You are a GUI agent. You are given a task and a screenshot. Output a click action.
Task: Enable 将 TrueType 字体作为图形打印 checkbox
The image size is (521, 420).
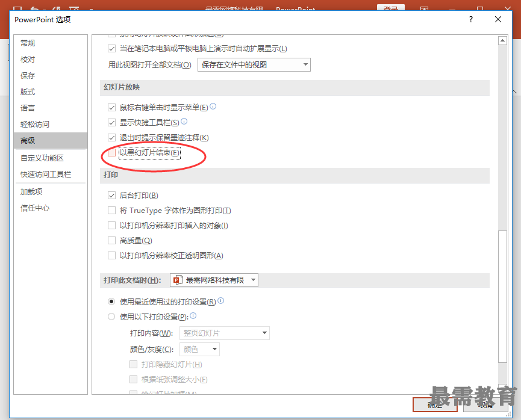coord(111,211)
